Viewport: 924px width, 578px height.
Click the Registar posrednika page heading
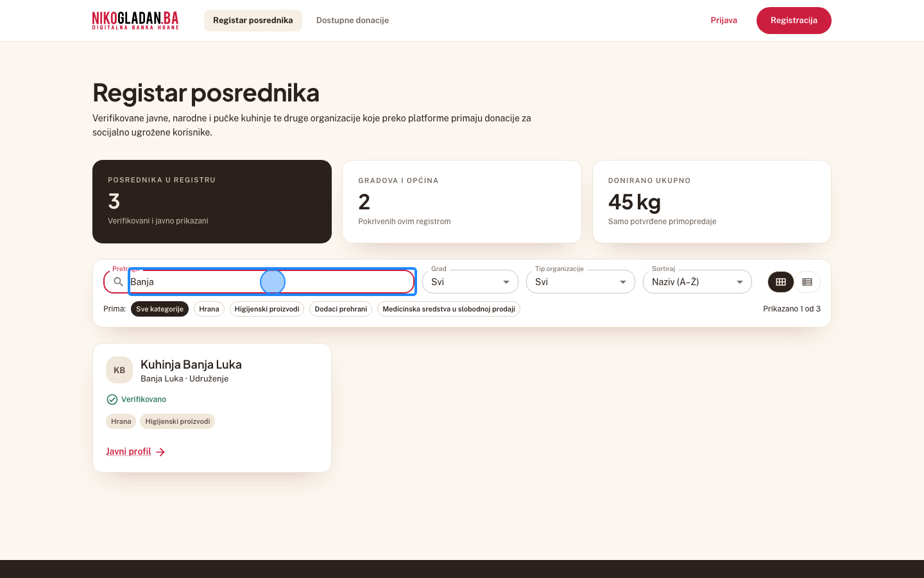[206, 92]
